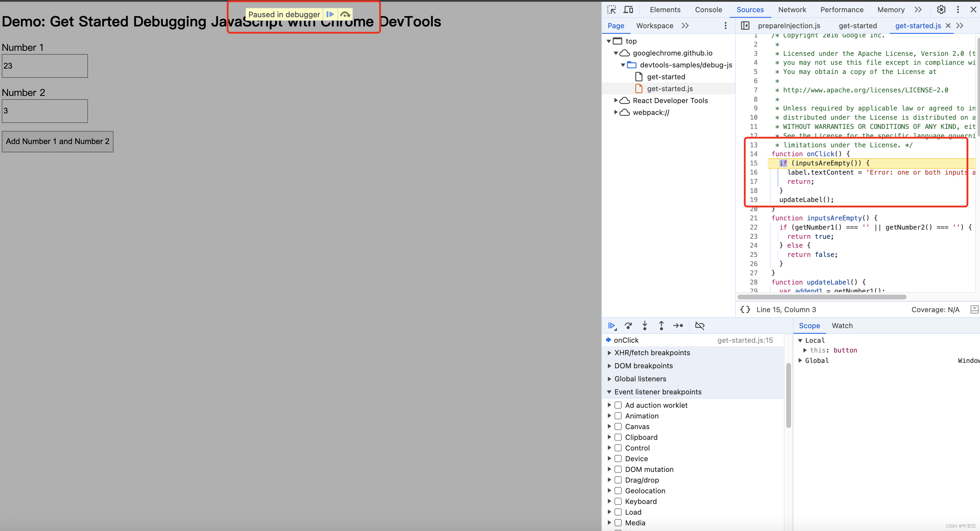980x531 pixels.
Task: Deactivate breakpoints icon
Action: 699,326
